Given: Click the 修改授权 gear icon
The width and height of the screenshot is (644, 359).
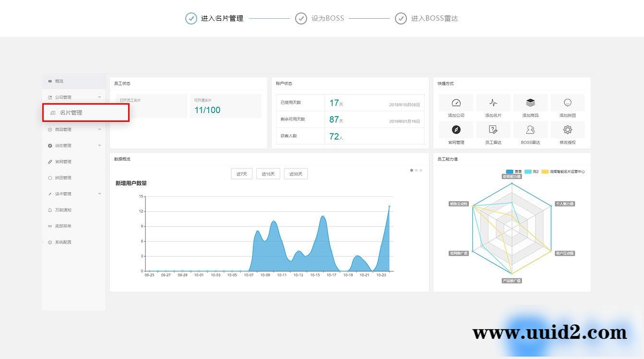Looking at the screenshot, I should click(x=568, y=129).
